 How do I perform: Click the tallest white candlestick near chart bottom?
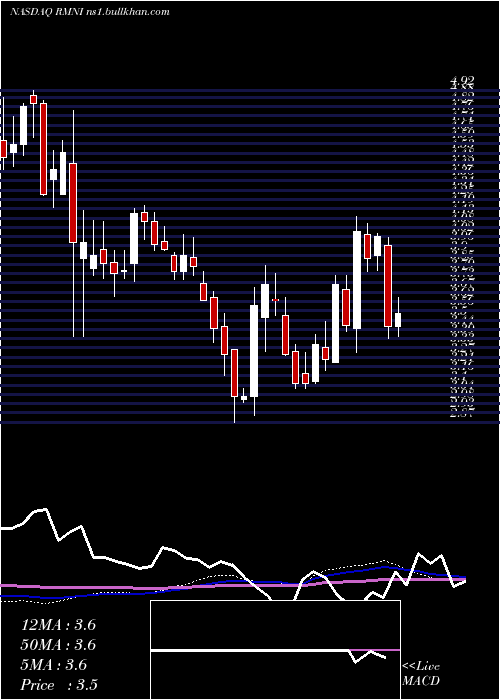click(254, 351)
